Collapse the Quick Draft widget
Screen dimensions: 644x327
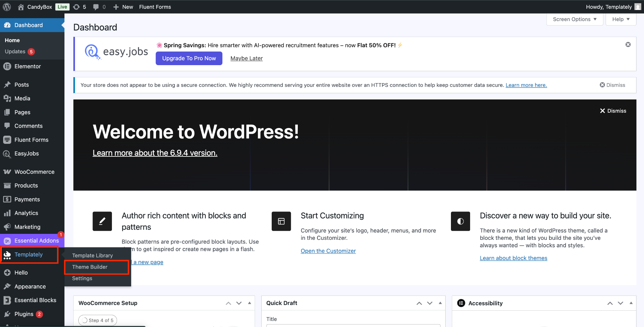(x=440, y=303)
